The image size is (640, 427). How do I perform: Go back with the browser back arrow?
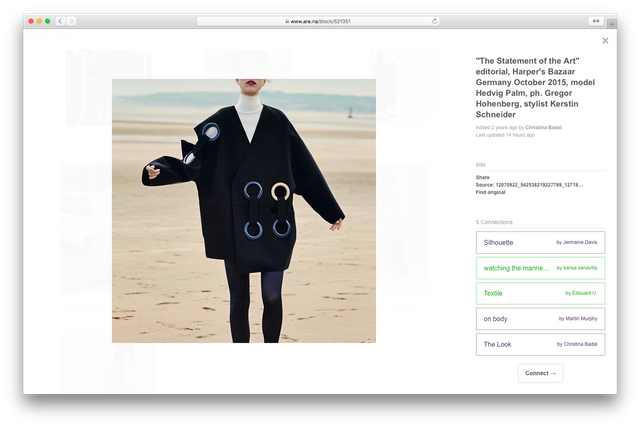pyautogui.click(x=60, y=21)
